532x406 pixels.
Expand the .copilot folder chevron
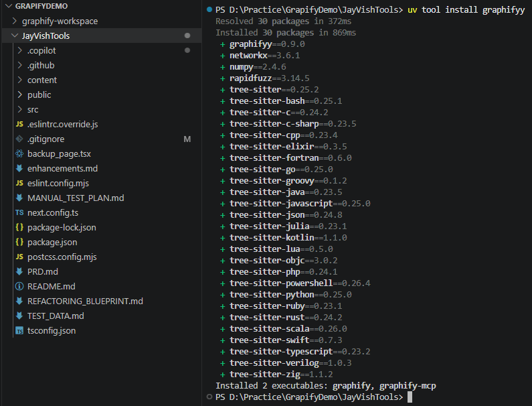pos(20,50)
